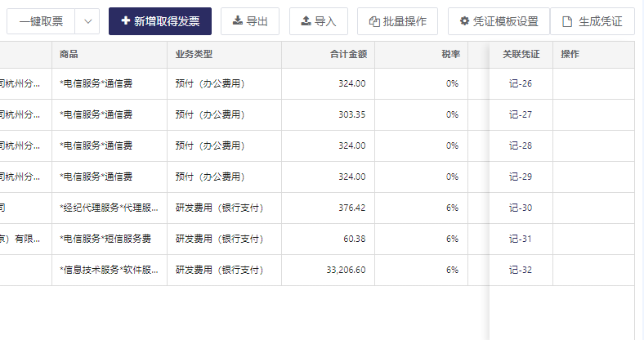Viewport: 644px width, 340px height.
Task: Click the 导出 download icon
Action: [x=237, y=20]
